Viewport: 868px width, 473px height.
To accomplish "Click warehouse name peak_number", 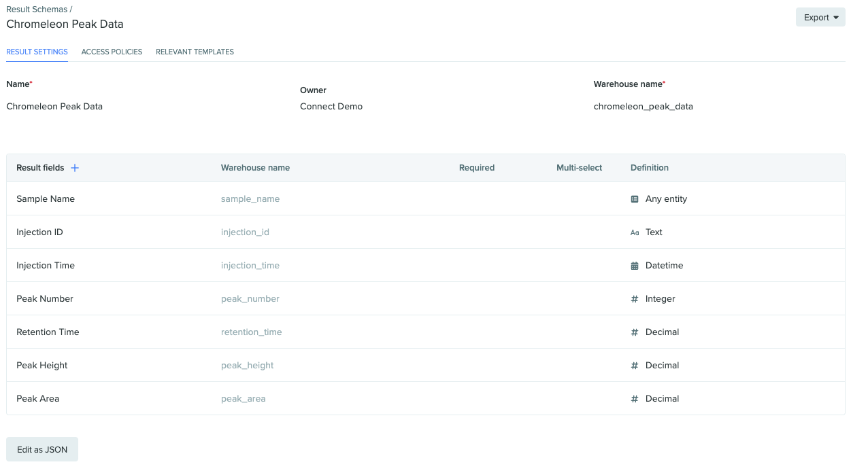I will point(250,299).
